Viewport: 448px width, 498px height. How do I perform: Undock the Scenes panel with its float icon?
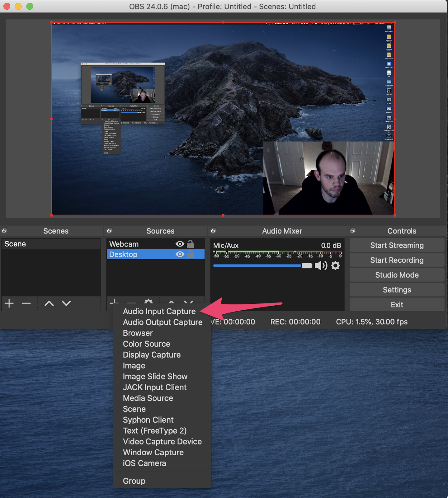tap(4, 231)
